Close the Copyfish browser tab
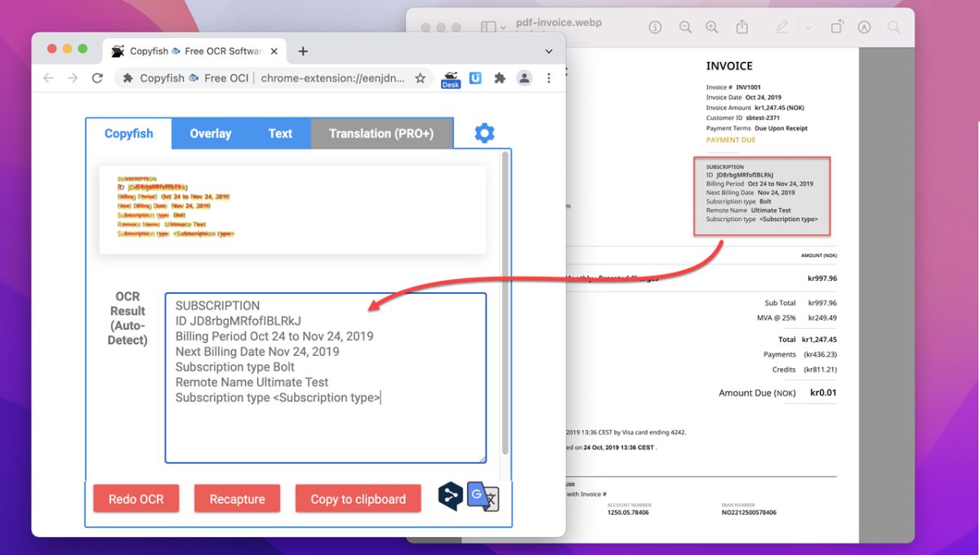Screen dimensions: 980x555 point(274,51)
